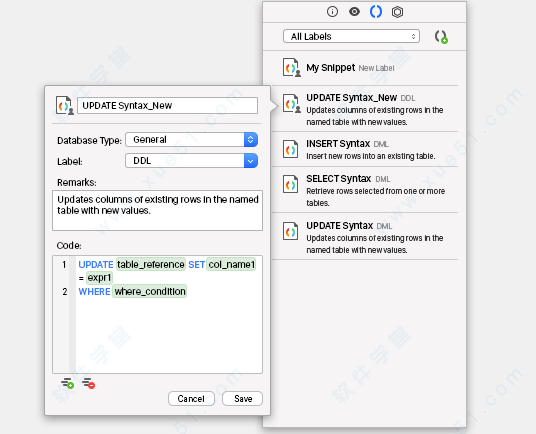Click remove placeholder icon below code
The height and width of the screenshot is (434, 536).
tap(89, 383)
